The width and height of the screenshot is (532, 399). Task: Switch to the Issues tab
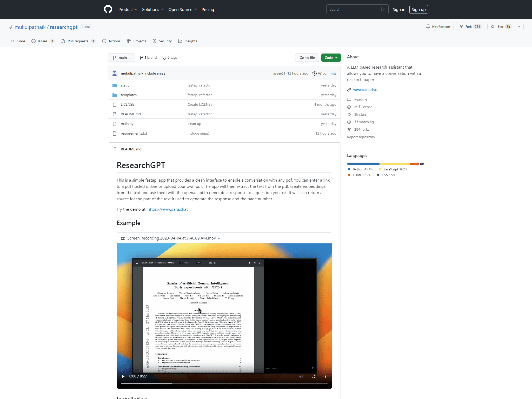tap(43, 41)
